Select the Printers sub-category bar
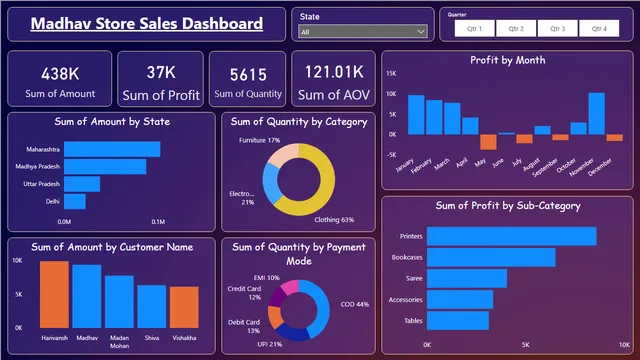This screenshot has width=640, height=360. tap(512, 236)
